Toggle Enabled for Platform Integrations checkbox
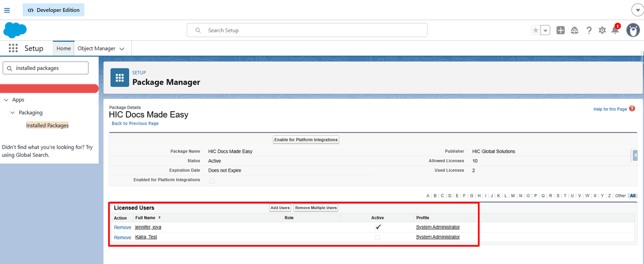The image size is (644, 264). click(212, 181)
